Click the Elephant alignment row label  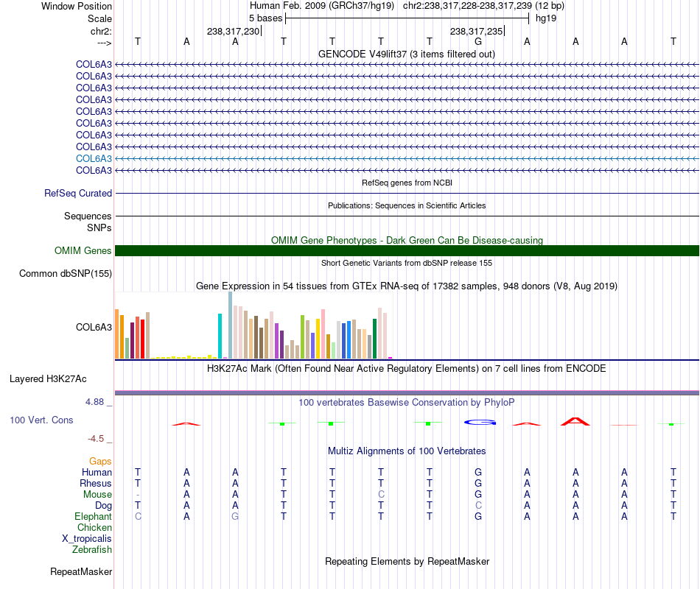click(x=94, y=516)
